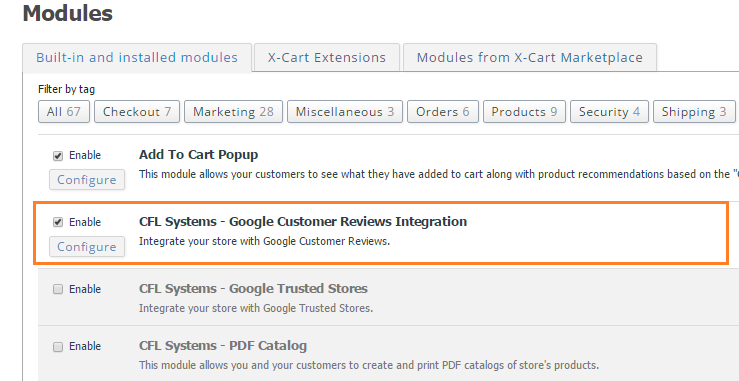Configure Google Customer Reviews Integration module
Image resolution: width=739 pixels, height=381 pixels.
(87, 247)
